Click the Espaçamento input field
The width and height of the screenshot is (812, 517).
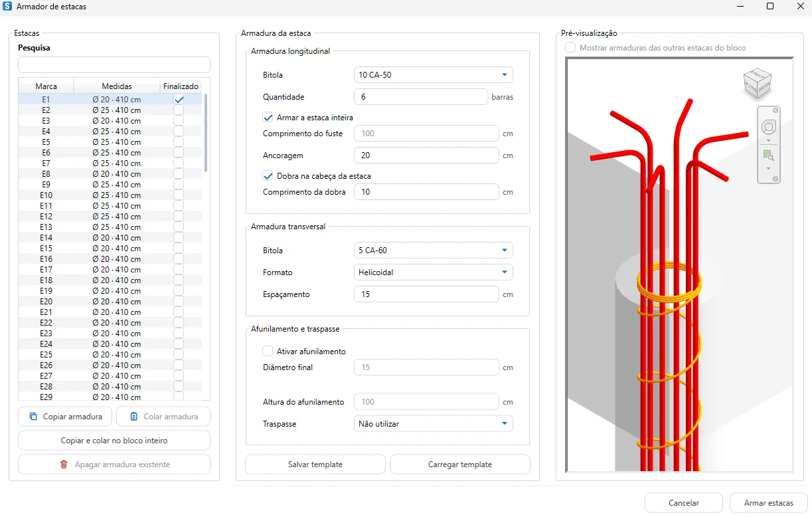click(x=426, y=294)
